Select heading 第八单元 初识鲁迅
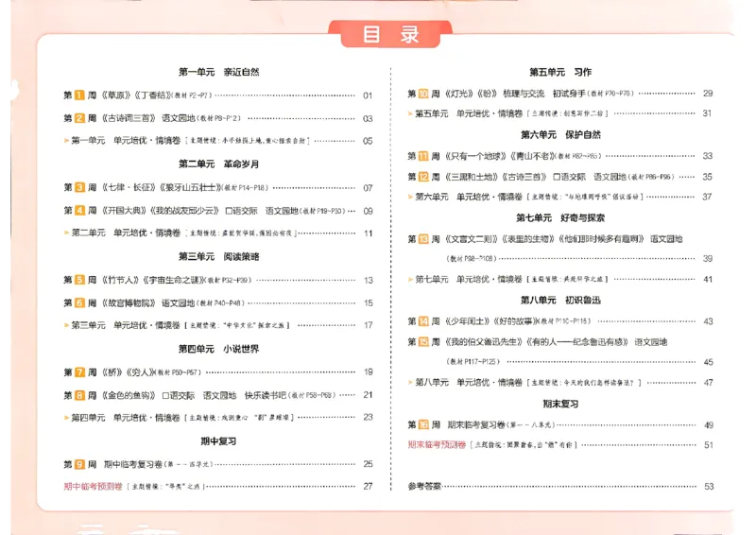This screenshot has height=535, width=756. (x=560, y=300)
